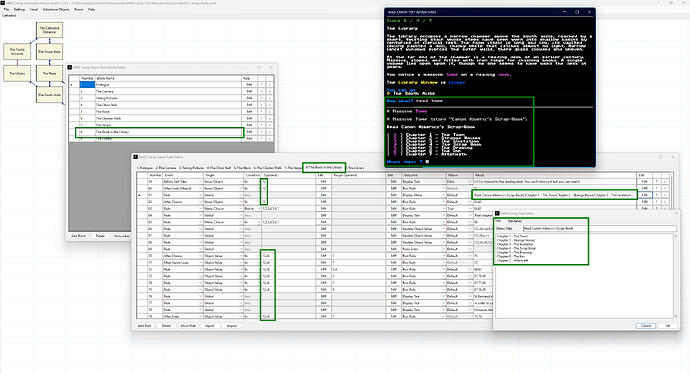Screen dimensions: 690x374
Task: Select The Castle Grounds room node
Action: (x=17, y=51)
